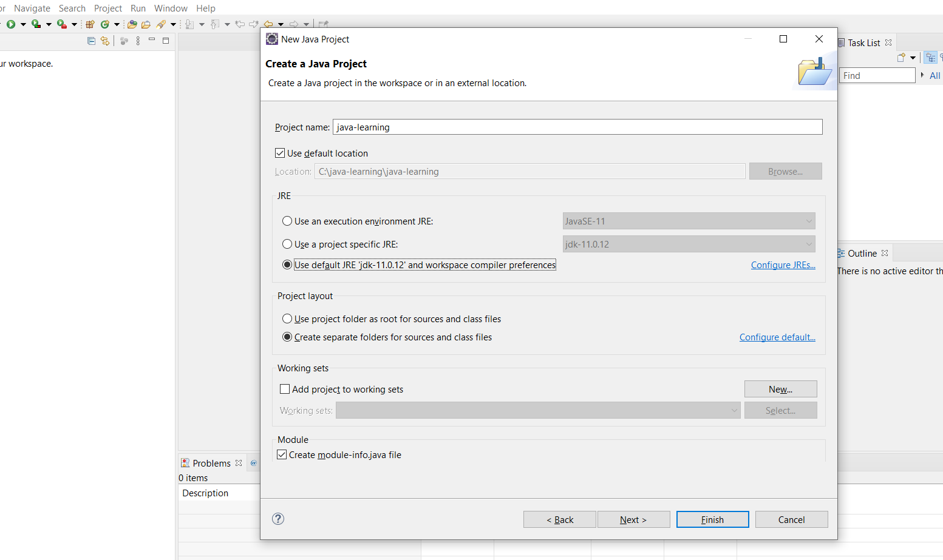The height and width of the screenshot is (560, 943).
Task: Open the Navigate menu
Action: pos(32,8)
